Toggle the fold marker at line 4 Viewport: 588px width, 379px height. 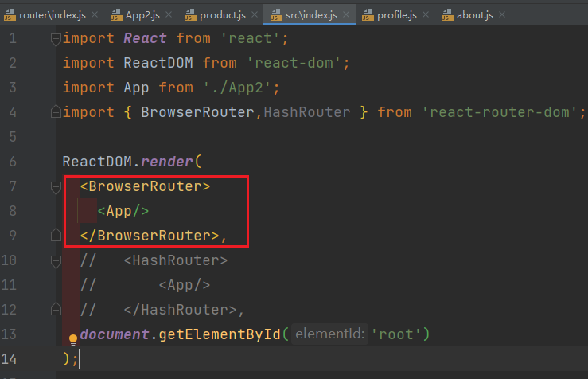(x=56, y=111)
